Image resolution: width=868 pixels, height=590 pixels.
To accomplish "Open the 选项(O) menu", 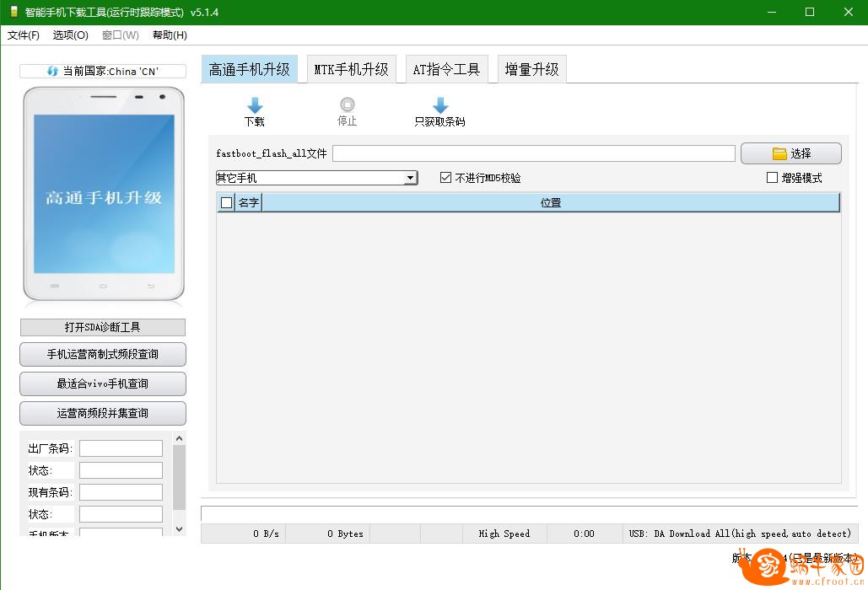I will click(x=70, y=35).
